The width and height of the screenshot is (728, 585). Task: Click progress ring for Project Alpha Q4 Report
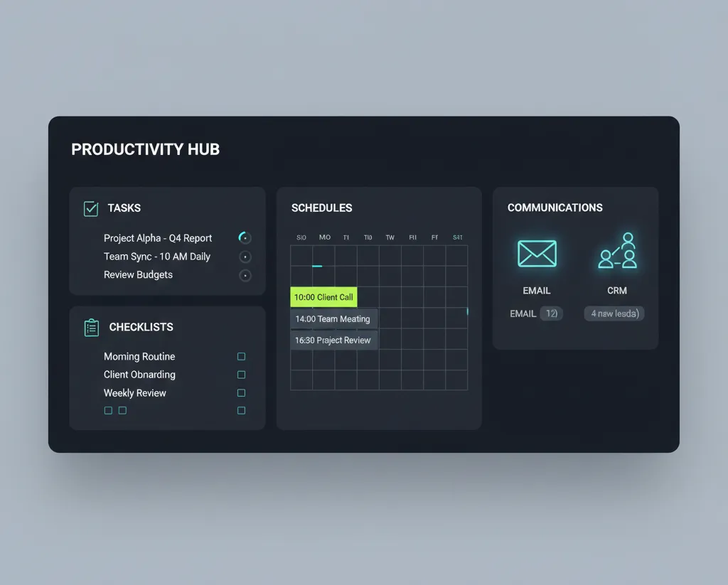click(245, 237)
